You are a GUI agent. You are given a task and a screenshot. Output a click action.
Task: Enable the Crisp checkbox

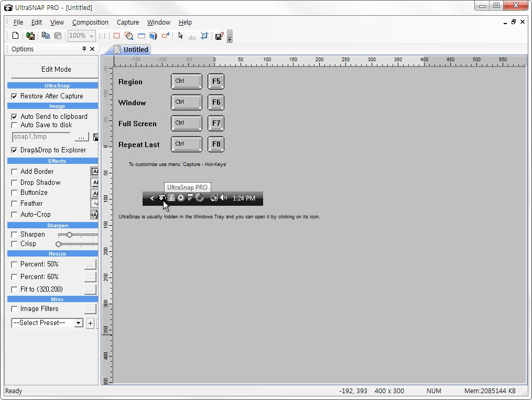pyautogui.click(x=14, y=244)
